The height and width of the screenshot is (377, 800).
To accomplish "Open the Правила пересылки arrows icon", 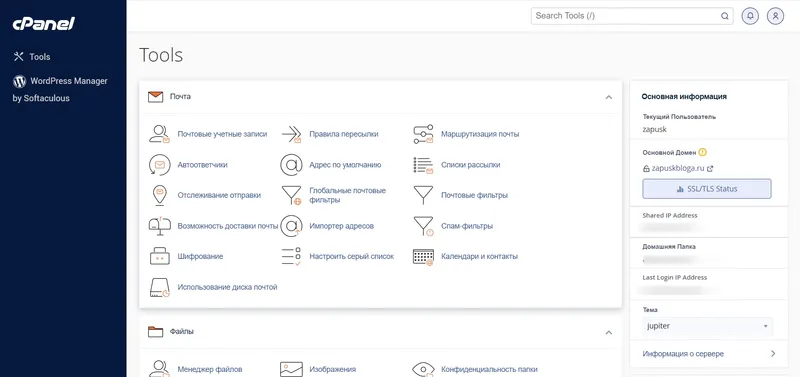I will [291, 134].
